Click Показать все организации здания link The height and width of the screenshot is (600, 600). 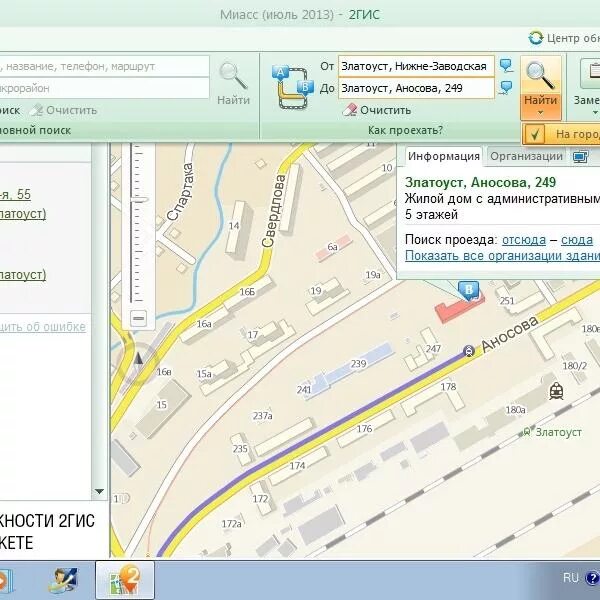tap(502, 256)
